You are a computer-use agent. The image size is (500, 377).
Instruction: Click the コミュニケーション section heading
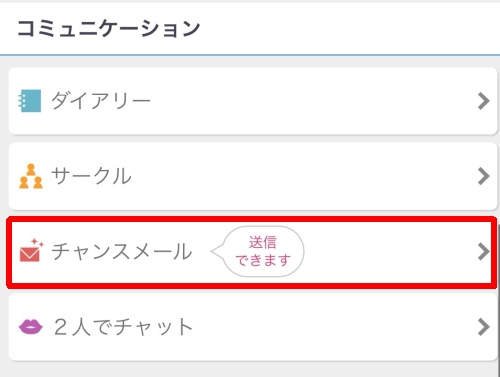(108, 28)
